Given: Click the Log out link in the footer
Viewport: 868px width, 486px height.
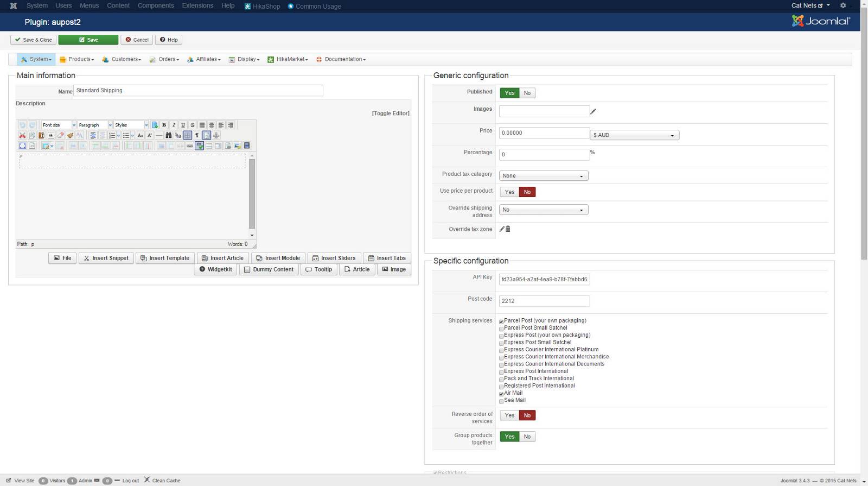Looking at the screenshot, I should [130, 481].
